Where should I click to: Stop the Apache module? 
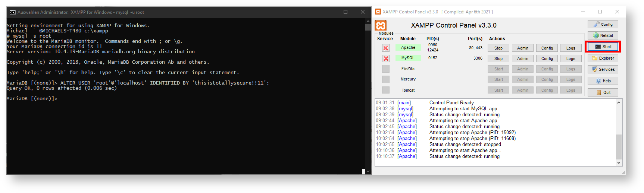(x=498, y=48)
